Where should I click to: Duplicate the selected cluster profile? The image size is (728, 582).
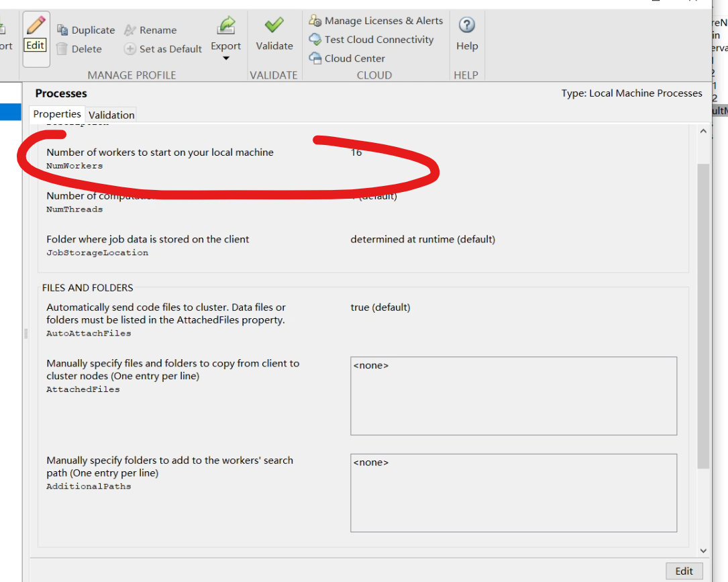pyautogui.click(x=86, y=30)
